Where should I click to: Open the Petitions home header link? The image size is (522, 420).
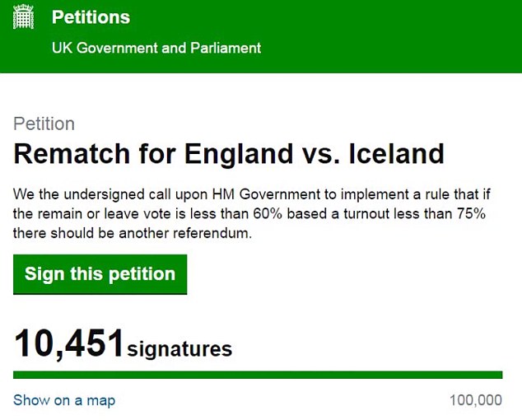click(91, 17)
